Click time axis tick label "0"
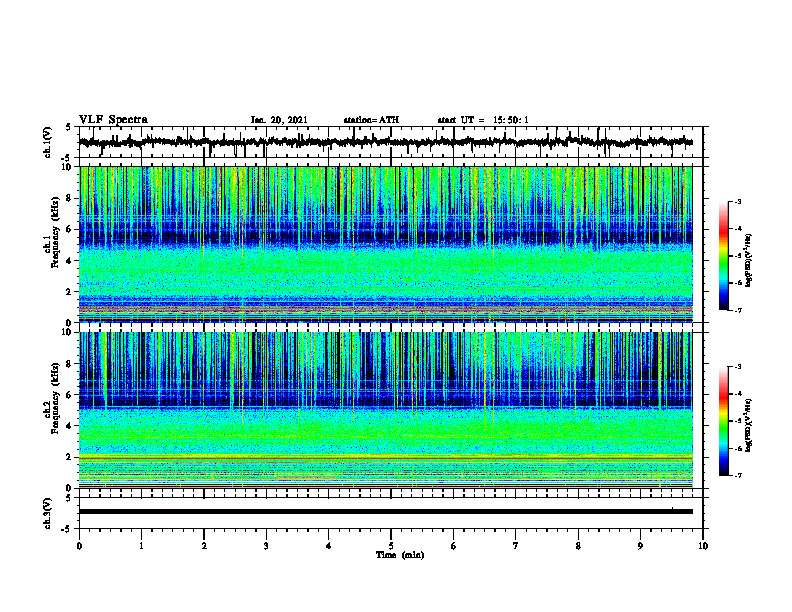The image size is (792, 612). click(79, 546)
